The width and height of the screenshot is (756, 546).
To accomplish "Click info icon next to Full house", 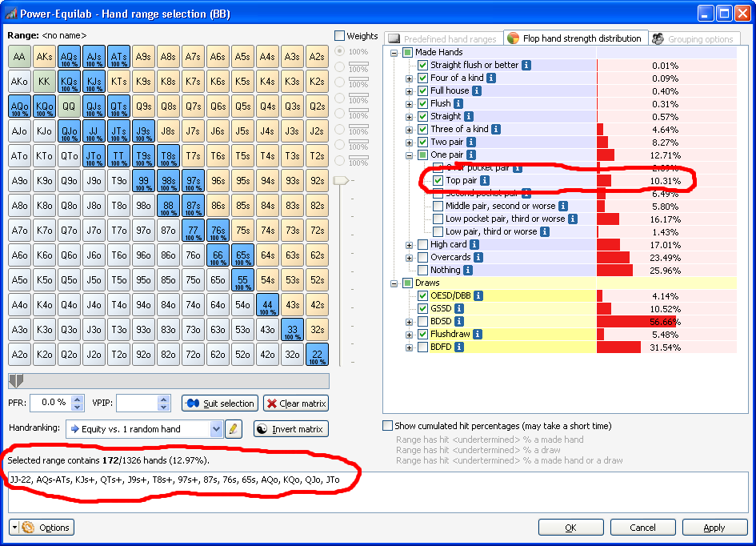I will pyautogui.click(x=476, y=90).
